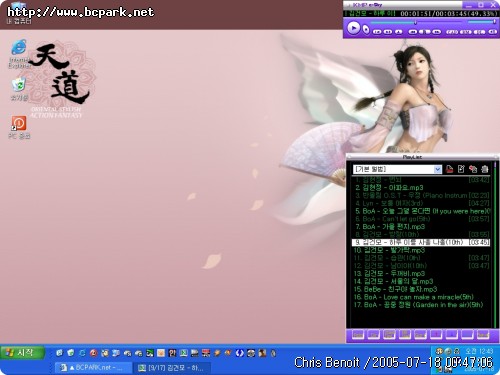
Task: Click highlighted track 9 with duration 03:45
Action: pyautogui.click(x=421, y=242)
